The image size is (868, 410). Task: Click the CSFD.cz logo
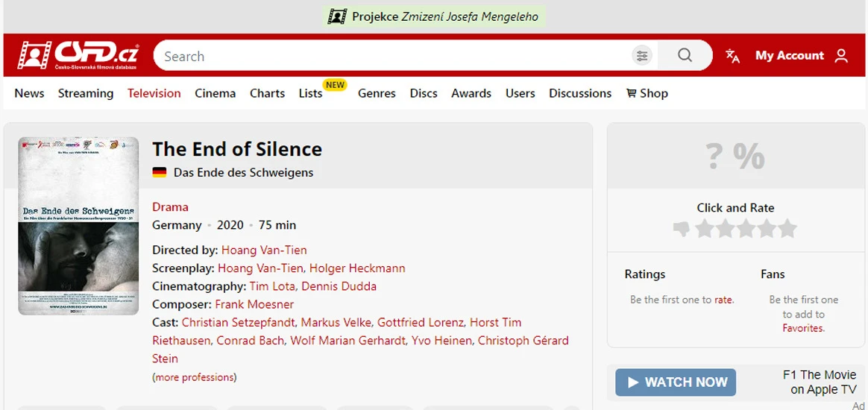tap(78, 55)
